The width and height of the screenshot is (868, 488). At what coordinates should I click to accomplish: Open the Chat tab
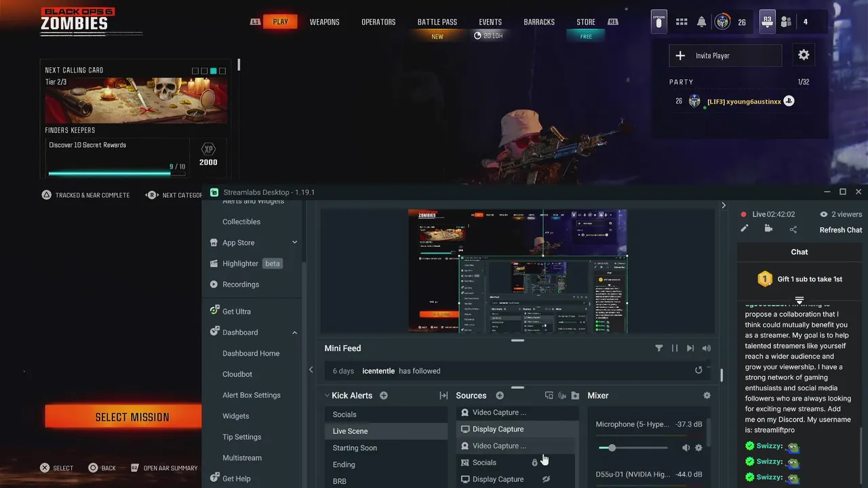click(x=799, y=251)
